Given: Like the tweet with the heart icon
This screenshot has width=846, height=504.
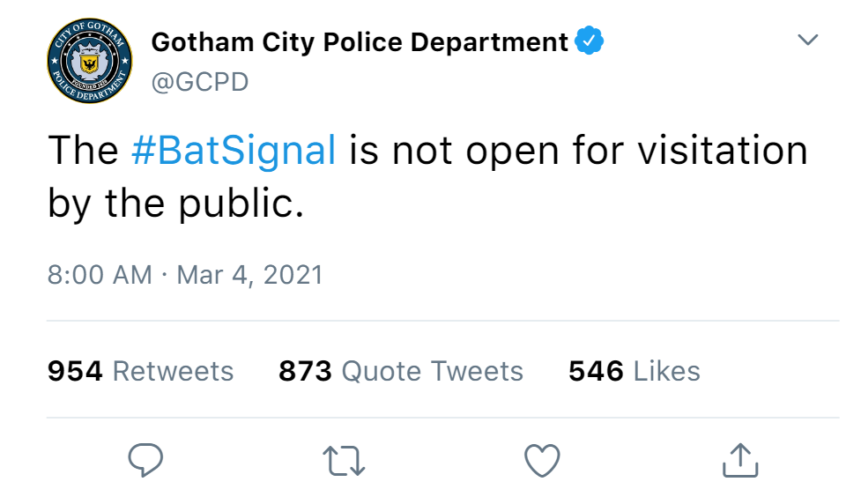Looking at the screenshot, I should pyautogui.click(x=542, y=460).
